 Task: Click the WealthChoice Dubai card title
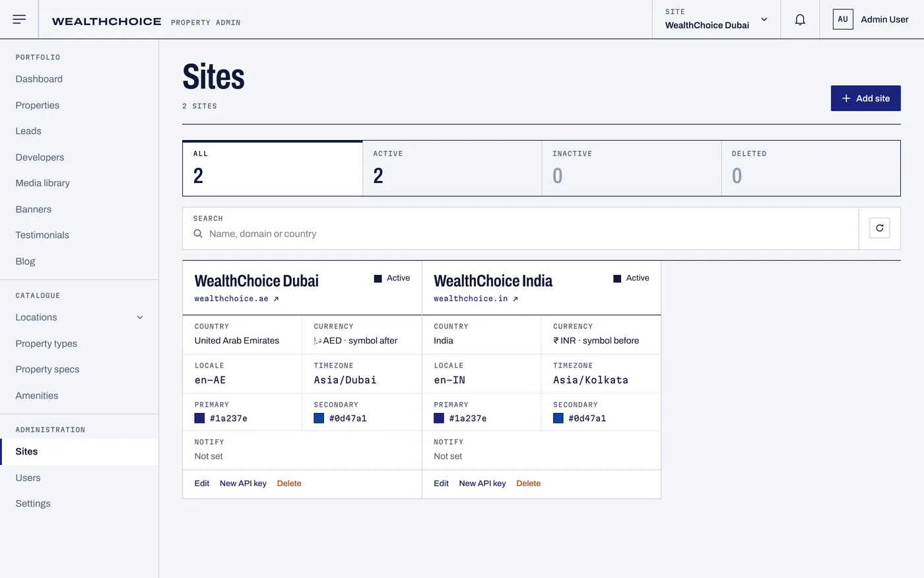click(x=257, y=281)
